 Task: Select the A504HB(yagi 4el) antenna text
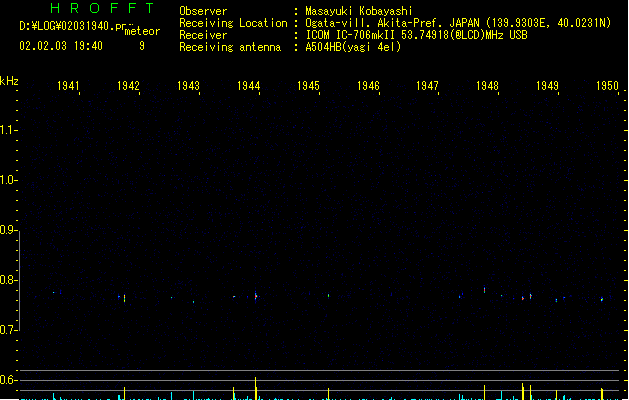tap(353, 47)
